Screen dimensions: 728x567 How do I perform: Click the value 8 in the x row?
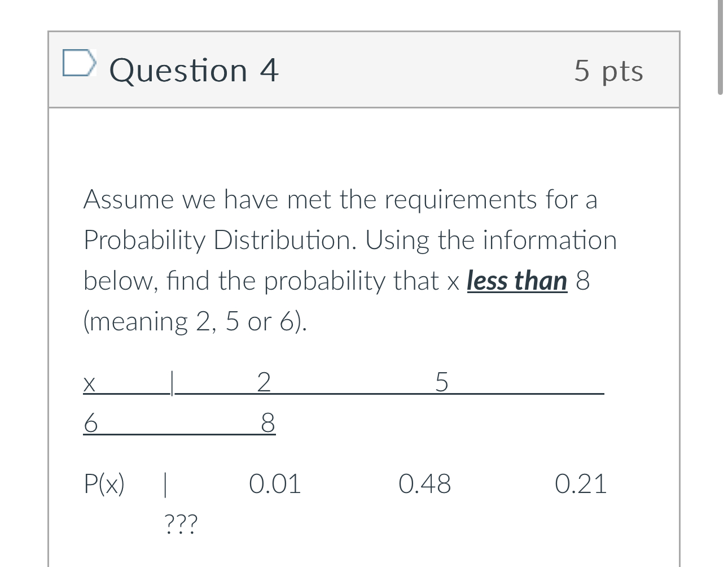(x=266, y=423)
